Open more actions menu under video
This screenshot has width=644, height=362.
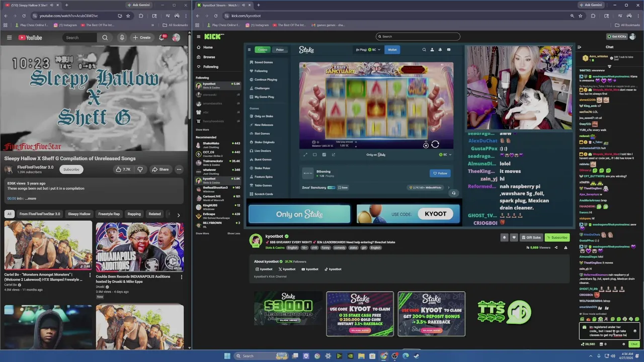179,169
